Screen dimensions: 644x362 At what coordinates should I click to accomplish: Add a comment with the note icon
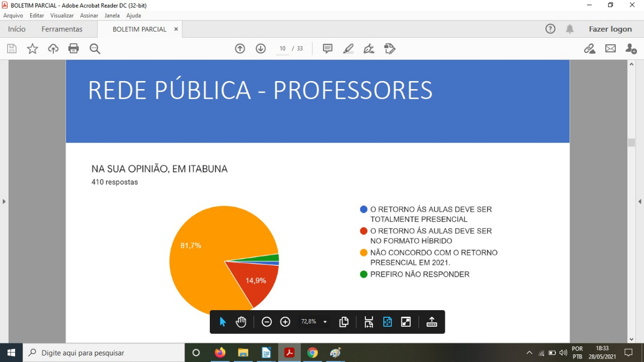(328, 49)
